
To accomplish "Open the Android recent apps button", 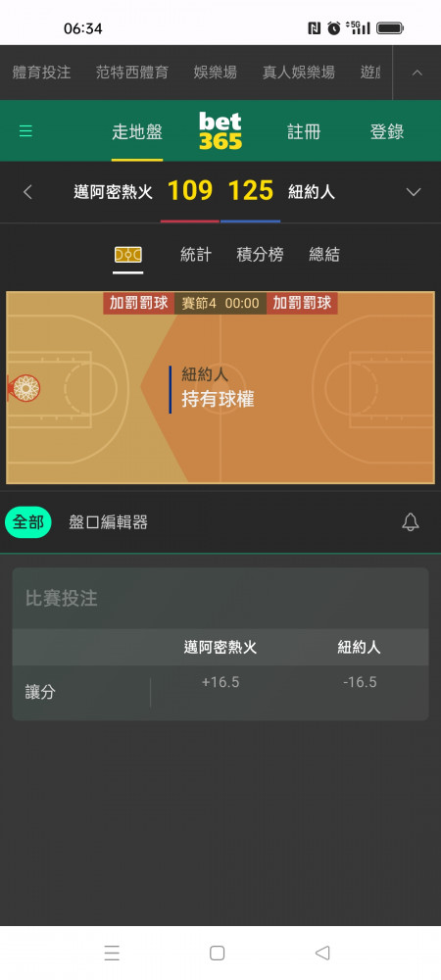I will [112, 953].
